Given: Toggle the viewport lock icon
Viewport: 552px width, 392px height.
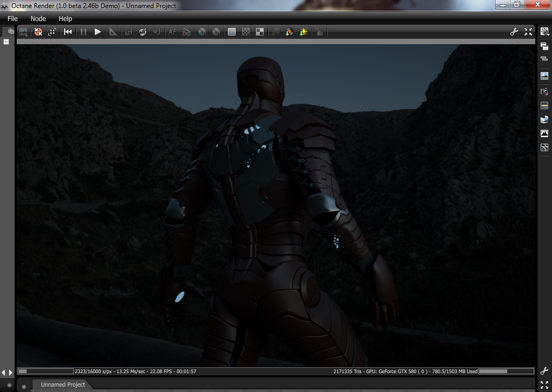Looking at the screenshot, I should point(320,32).
